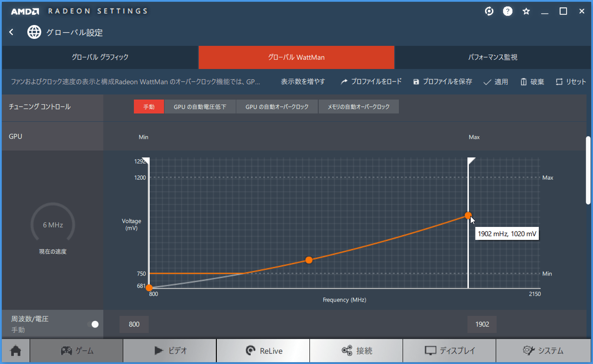Click the 現在の速度 label

[x=53, y=251]
